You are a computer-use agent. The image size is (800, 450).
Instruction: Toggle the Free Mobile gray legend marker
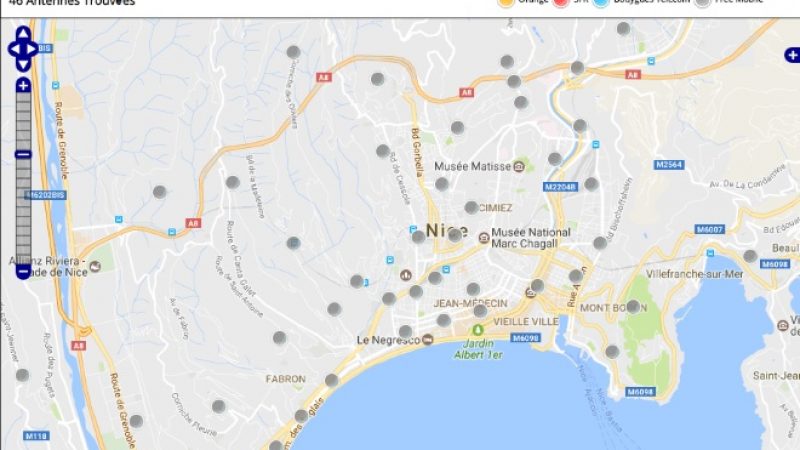click(x=703, y=3)
